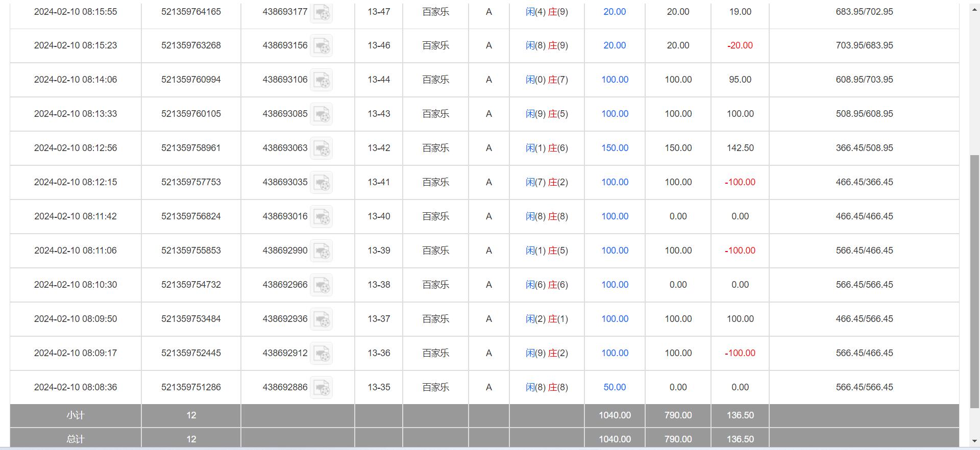Open video replay icon for round 438692886
Image resolution: width=980 pixels, height=450 pixels.
pos(322,388)
